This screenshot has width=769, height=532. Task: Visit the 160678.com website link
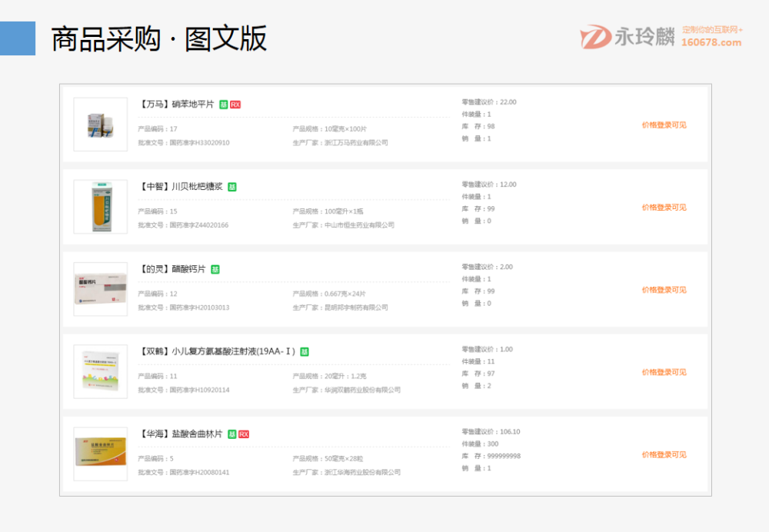click(711, 43)
